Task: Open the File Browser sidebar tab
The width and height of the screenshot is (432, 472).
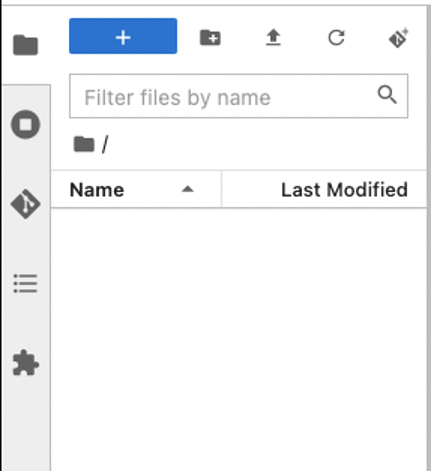Action: tap(25, 45)
